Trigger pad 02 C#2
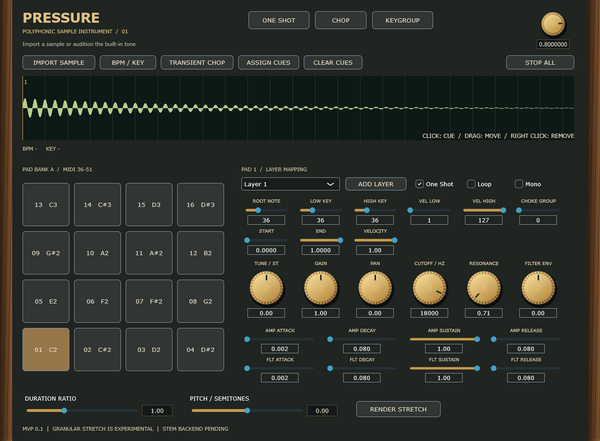Image resolution: width=600 pixels, height=441 pixels. [x=98, y=350]
